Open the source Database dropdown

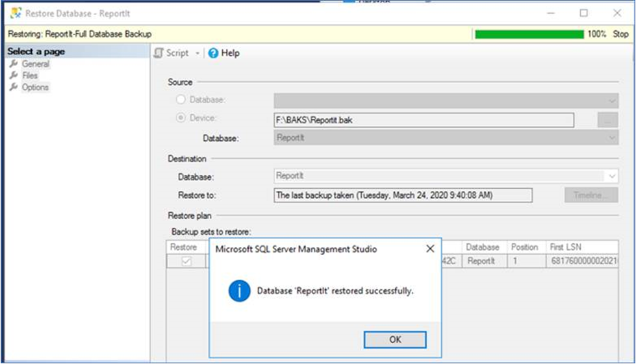click(446, 101)
